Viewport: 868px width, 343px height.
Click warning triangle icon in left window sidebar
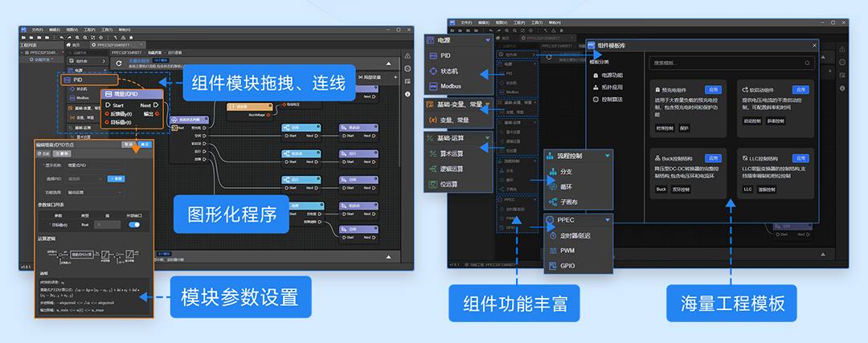[x=407, y=56]
